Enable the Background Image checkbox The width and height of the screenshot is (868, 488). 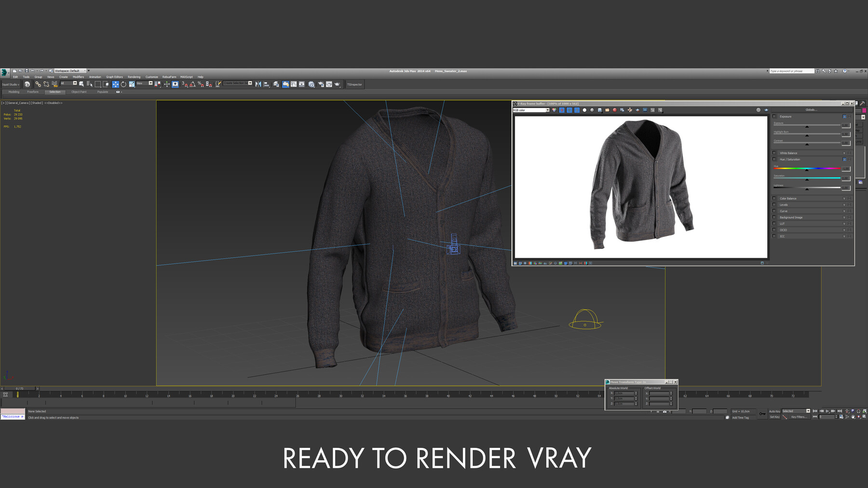774,217
